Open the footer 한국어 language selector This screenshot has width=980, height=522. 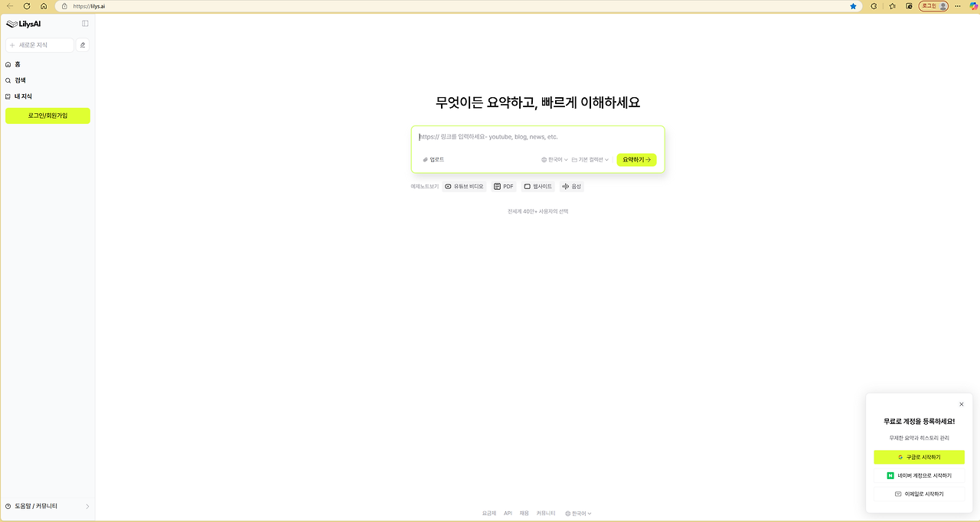click(x=577, y=513)
